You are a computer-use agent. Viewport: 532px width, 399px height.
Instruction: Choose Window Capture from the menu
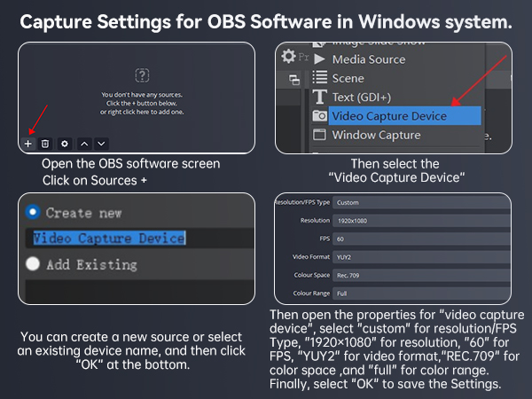point(376,135)
